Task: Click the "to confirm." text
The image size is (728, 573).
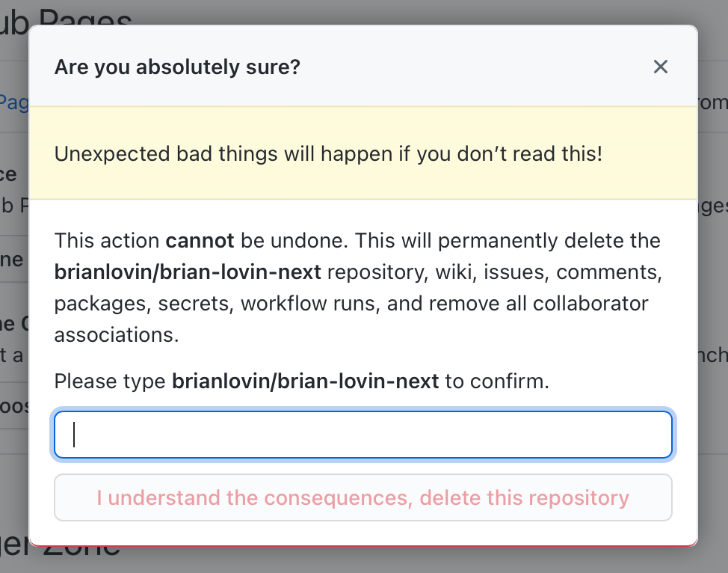Action: click(x=497, y=382)
